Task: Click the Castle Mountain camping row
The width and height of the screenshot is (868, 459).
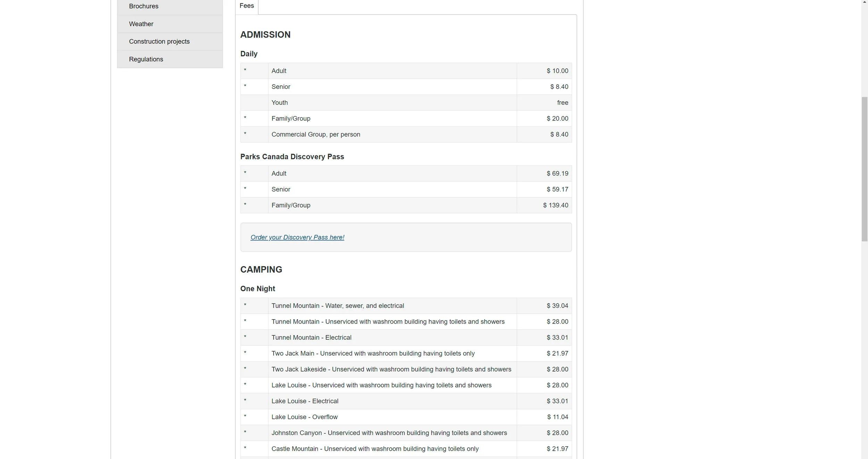Action: click(x=406, y=449)
